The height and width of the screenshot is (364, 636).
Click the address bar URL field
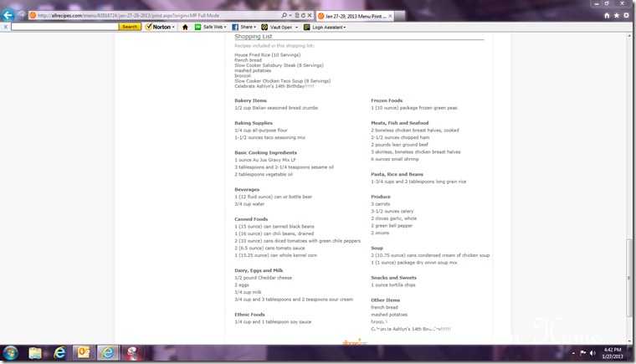click(x=154, y=15)
